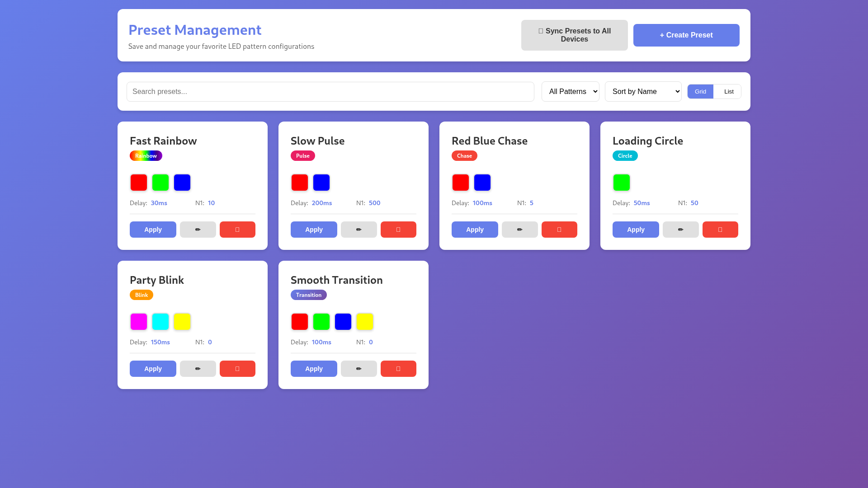Screen dimensions: 868x488
Task: Open the editor for the Smooth Transition preset
Action: coord(359,369)
